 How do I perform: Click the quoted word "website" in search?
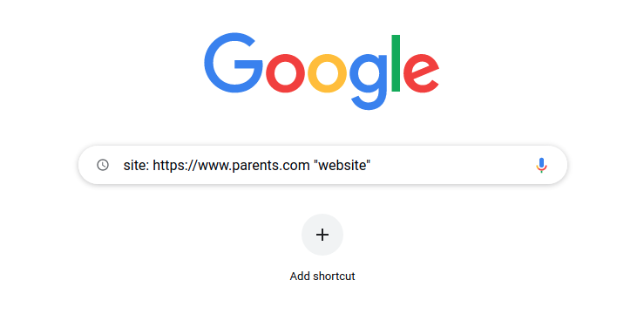coord(342,165)
